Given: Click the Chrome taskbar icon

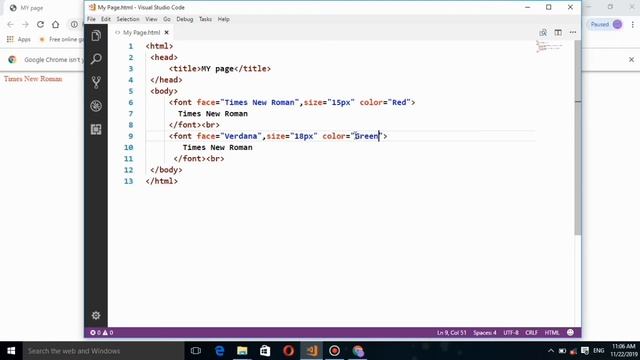Looking at the screenshot, I should (x=358, y=351).
